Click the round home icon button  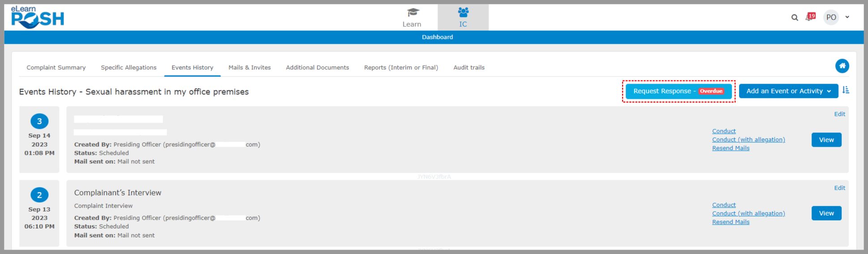tap(842, 66)
